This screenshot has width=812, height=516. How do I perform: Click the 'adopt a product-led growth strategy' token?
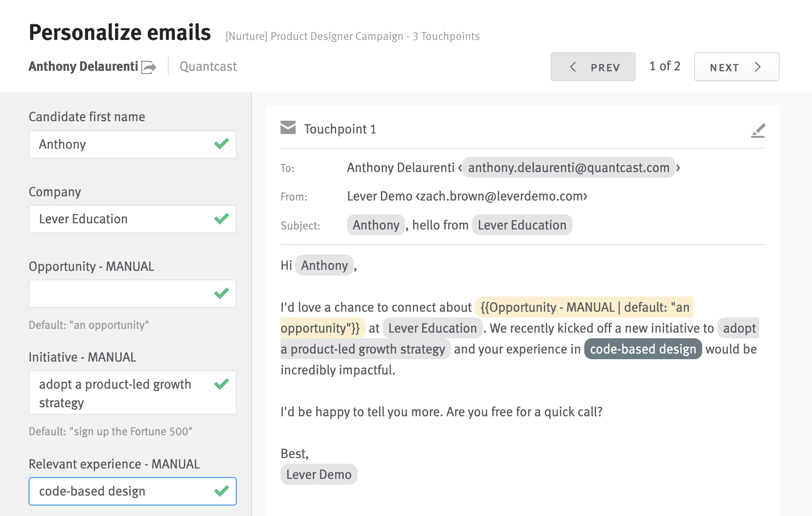point(365,349)
